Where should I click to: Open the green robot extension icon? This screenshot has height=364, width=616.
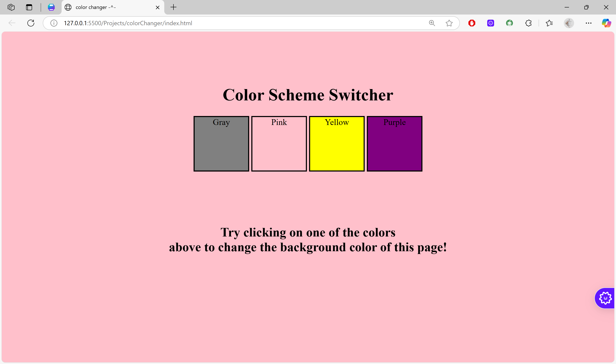(x=509, y=23)
